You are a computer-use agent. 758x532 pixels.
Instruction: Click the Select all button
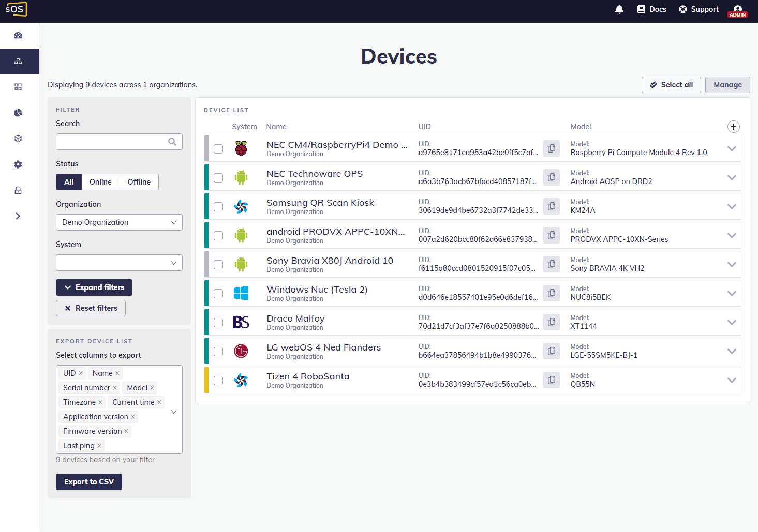coord(671,84)
